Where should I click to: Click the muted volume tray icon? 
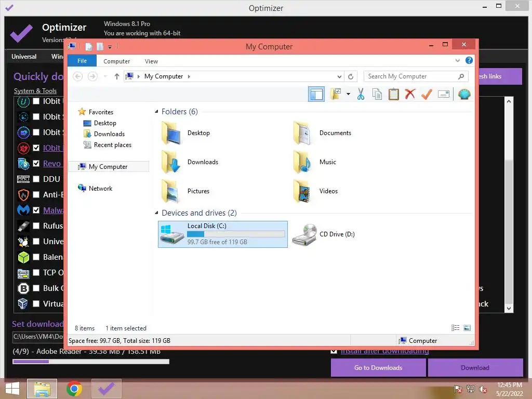[x=483, y=390]
